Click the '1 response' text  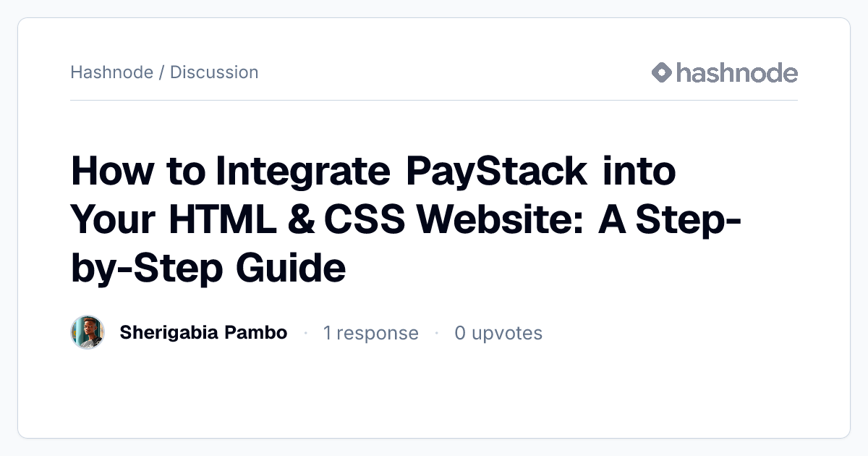tap(371, 333)
